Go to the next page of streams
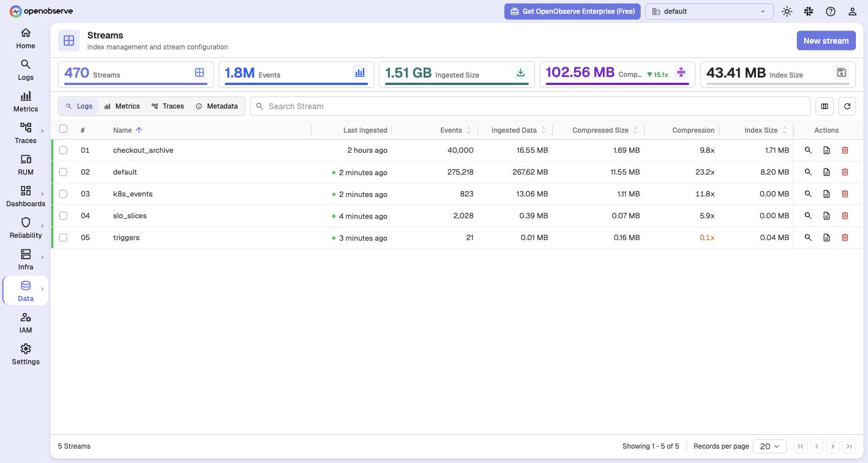Screen dimensions: 868x463 [x=833, y=446]
